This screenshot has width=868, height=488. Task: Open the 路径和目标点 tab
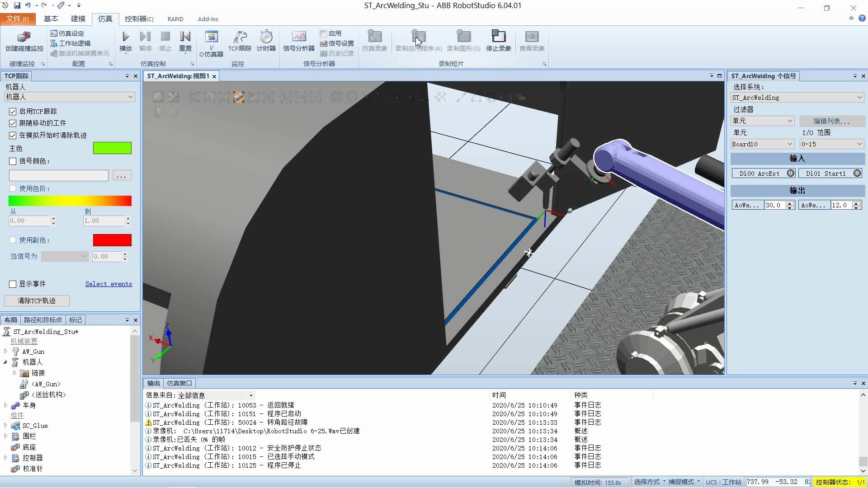43,320
